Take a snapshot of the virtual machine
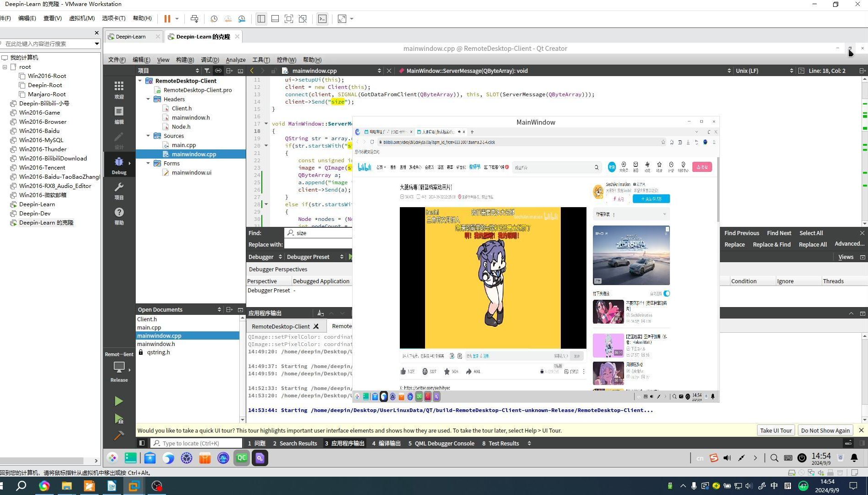 [214, 19]
